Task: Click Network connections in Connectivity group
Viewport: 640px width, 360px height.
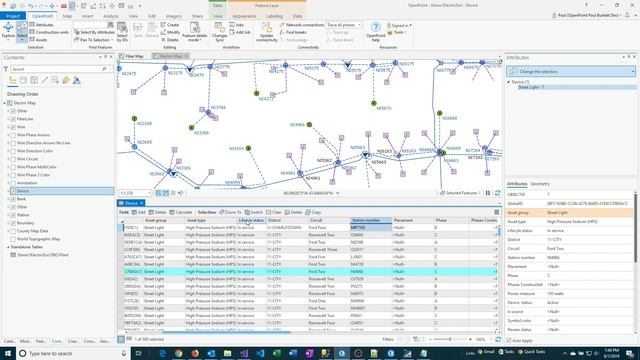Action: click(x=302, y=25)
